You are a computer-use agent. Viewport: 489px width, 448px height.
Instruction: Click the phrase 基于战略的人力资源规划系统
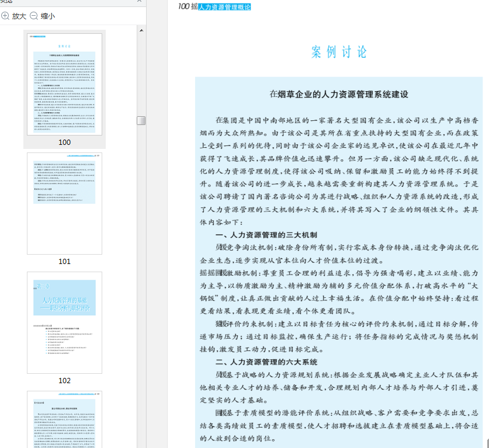[278, 375]
